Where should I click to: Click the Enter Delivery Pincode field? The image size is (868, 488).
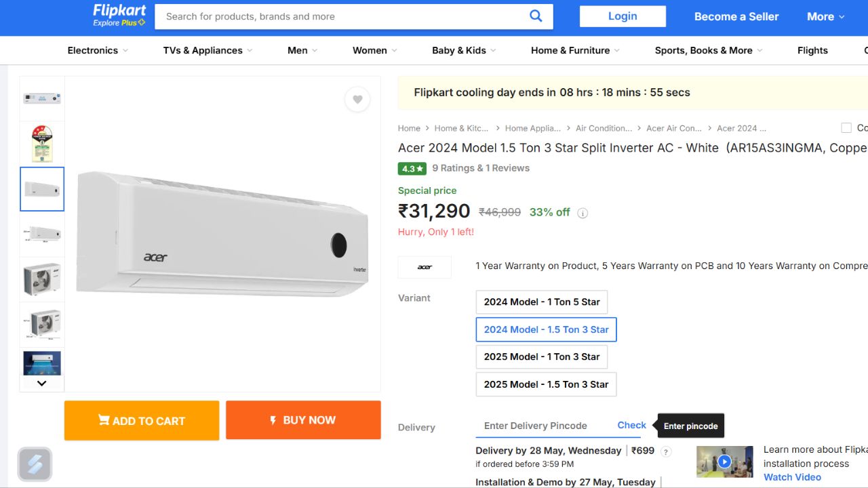click(x=536, y=426)
